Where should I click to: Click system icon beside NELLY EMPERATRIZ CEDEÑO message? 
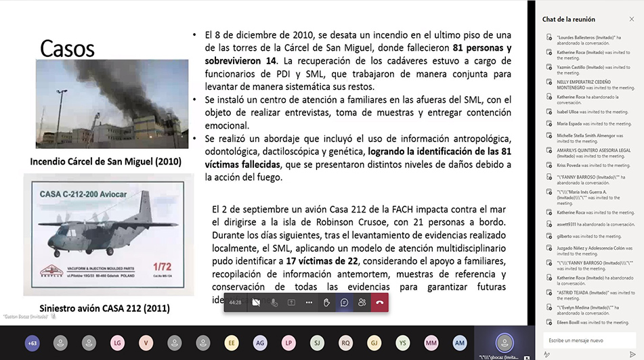549,82
